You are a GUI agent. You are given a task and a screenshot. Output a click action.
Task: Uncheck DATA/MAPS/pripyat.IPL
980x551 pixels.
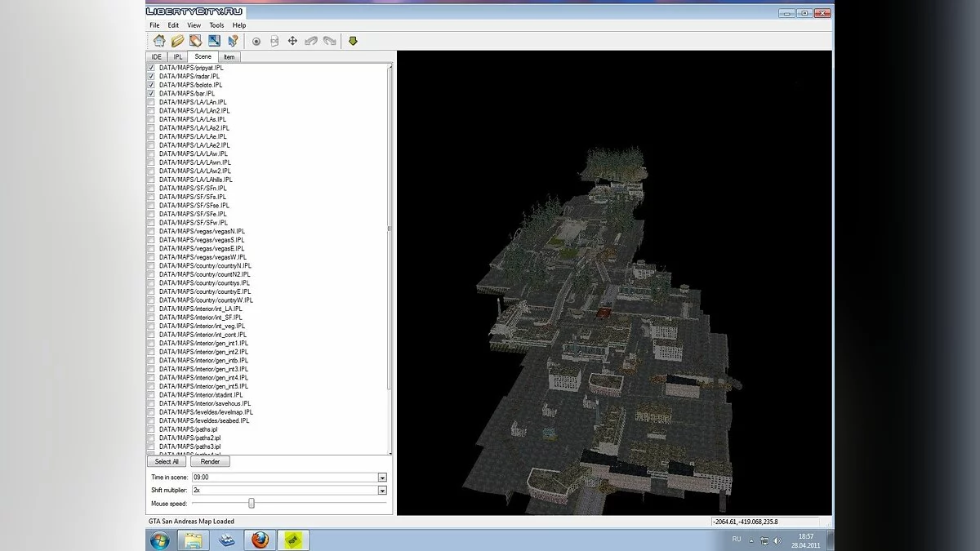pyautogui.click(x=151, y=68)
